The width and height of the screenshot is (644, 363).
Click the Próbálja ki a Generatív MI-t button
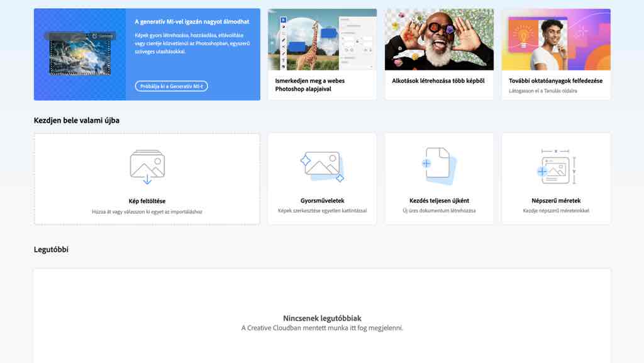[171, 86]
